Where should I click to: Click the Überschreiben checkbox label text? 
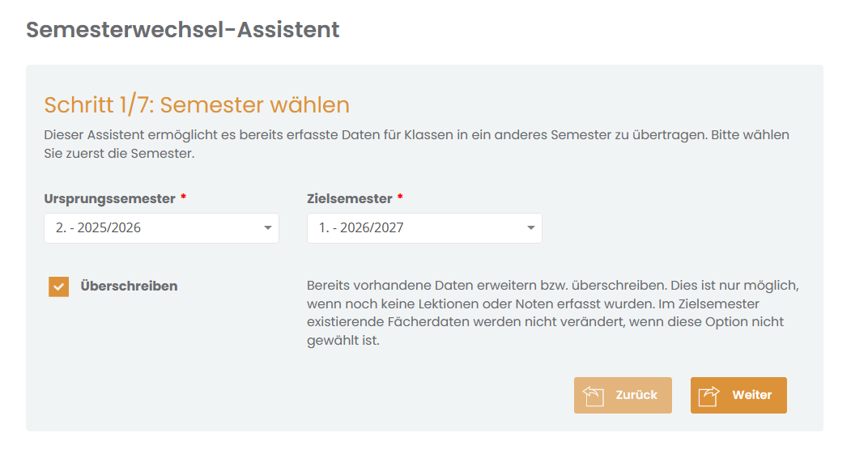point(129,286)
